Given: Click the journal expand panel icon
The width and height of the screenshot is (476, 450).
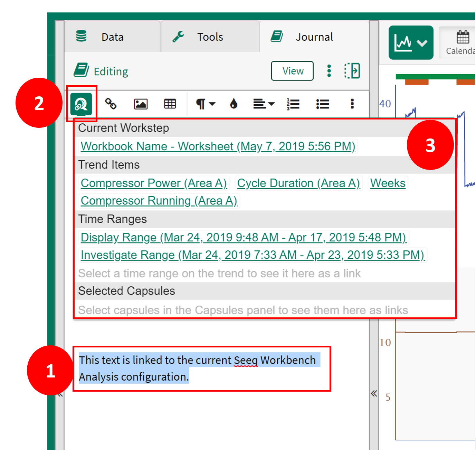Looking at the screenshot, I should click(x=352, y=71).
